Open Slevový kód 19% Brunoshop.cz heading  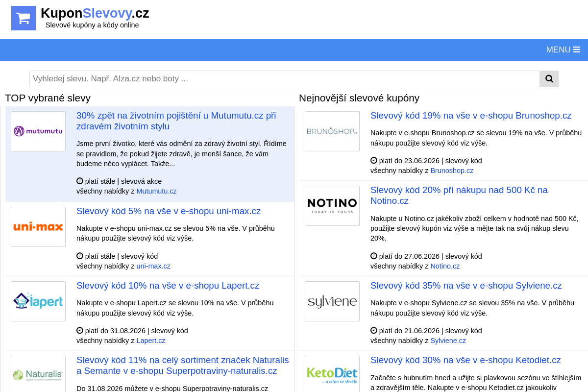coord(471,116)
